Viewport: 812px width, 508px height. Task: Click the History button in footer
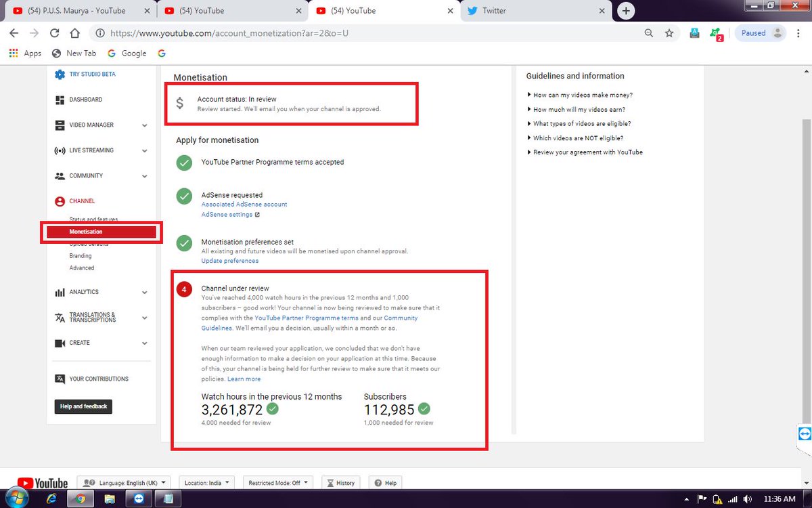[x=340, y=483]
